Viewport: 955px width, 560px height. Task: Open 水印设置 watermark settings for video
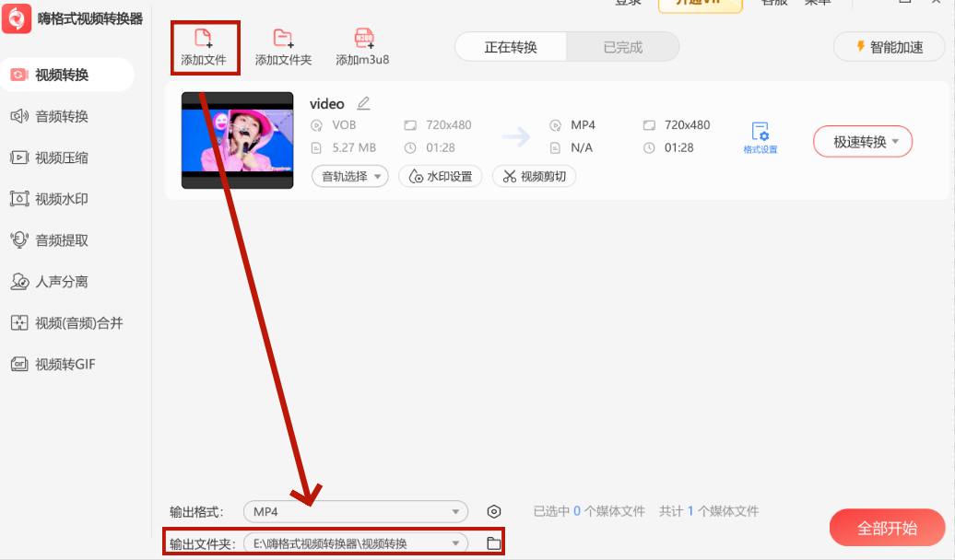pyautogui.click(x=440, y=176)
